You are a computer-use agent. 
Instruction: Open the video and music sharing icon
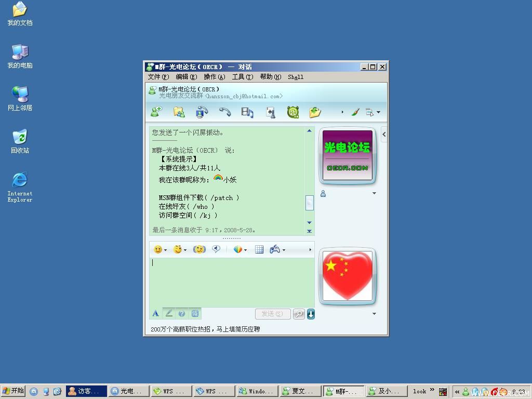point(247,112)
